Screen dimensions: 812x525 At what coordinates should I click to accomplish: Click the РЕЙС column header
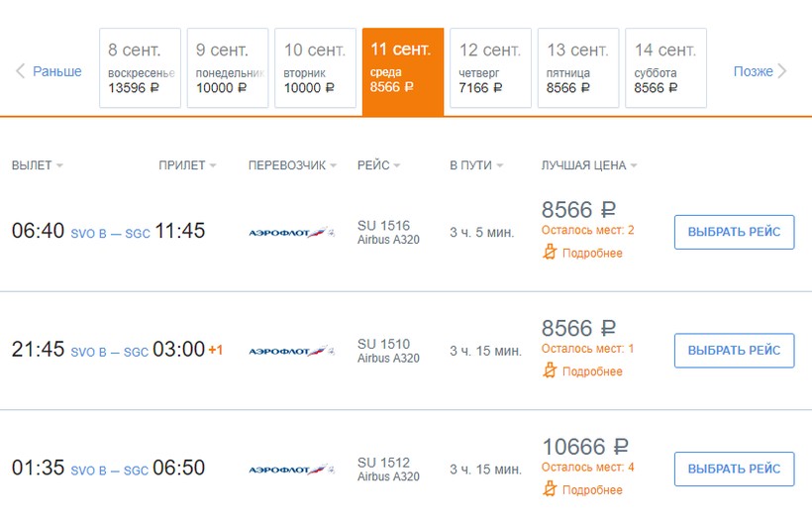pos(373,165)
